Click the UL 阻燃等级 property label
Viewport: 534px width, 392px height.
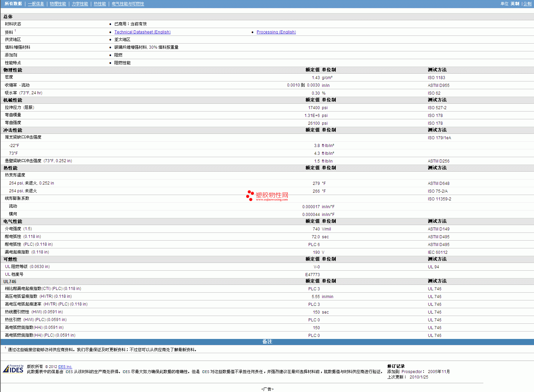[x=16, y=267]
